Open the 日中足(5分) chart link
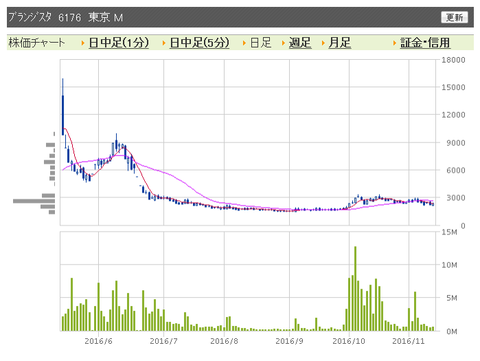Viewport: 480px width, 361px height. pyautogui.click(x=199, y=43)
